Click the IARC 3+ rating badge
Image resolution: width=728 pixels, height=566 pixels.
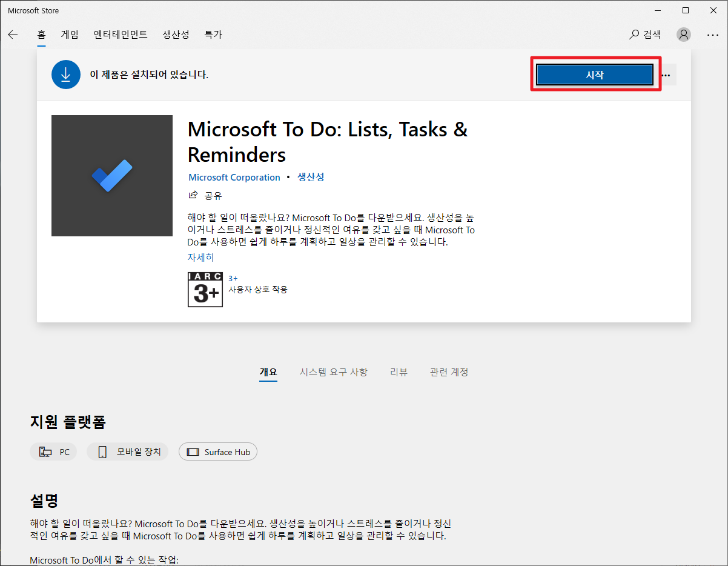pyautogui.click(x=205, y=290)
